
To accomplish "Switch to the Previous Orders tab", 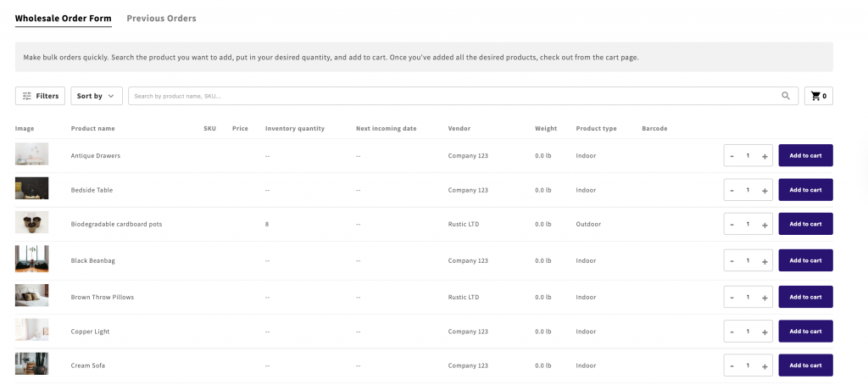I will (161, 18).
